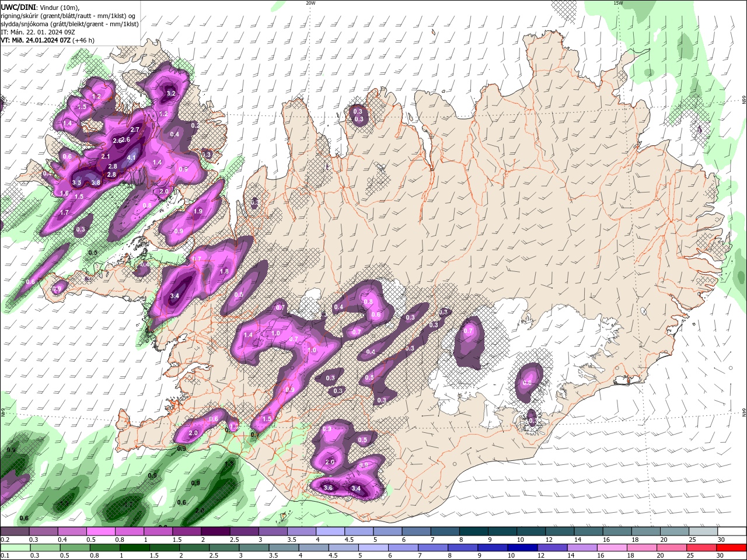Click the 0.1 label on the rain scale
Image resolution: width=747 pixels, height=560 pixels.
click(x=5, y=556)
